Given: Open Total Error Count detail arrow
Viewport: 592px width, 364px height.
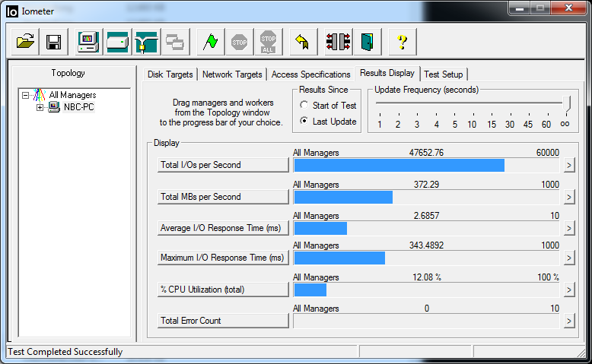Looking at the screenshot, I should [x=569, y=321].
